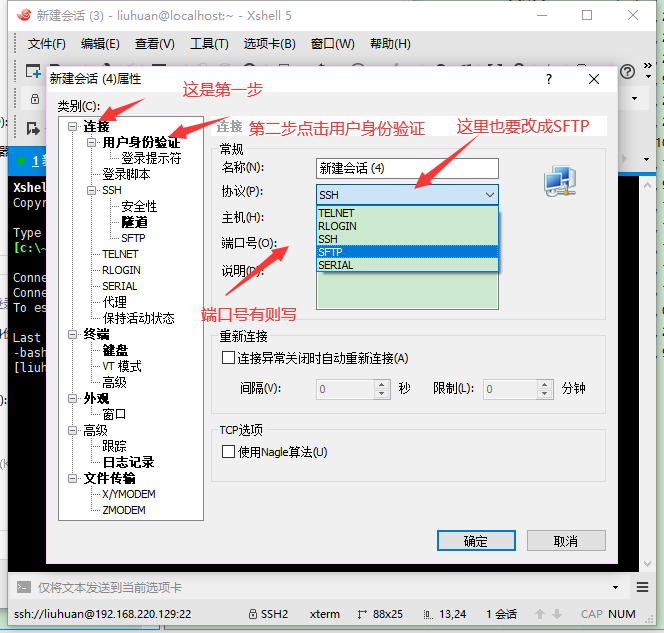
Task: Select 用户身份验证 in category tree
Action: 141,142
